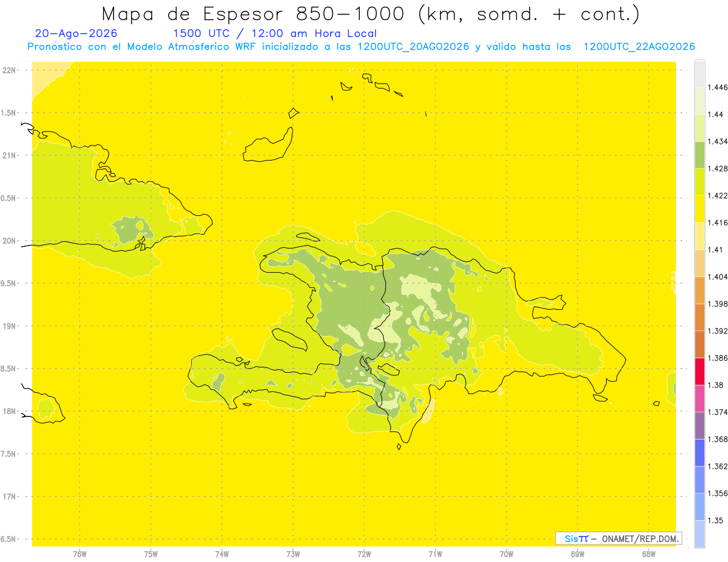The height and width of the screenshot is (562, 728).
Task: Pick the pale legend swatch between 1.434 and 1.44
Action: 699,128
